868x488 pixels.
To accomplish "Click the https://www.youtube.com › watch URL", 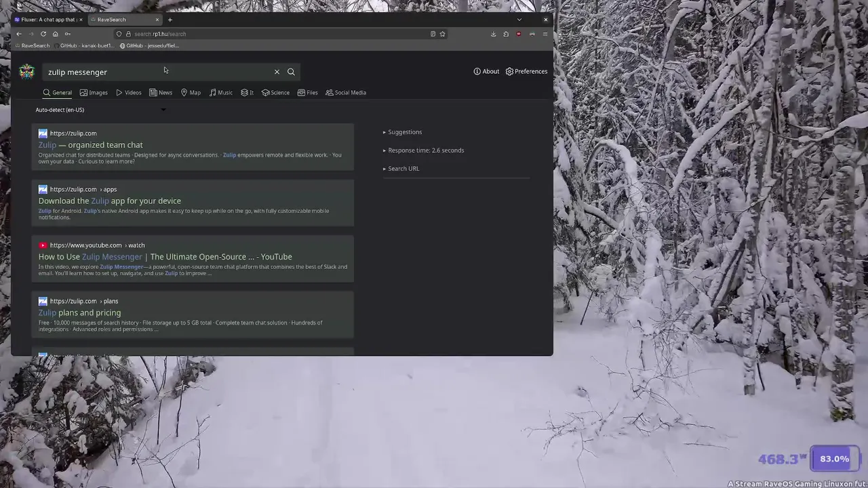I will pyautogui.click(x=97, y=245).
